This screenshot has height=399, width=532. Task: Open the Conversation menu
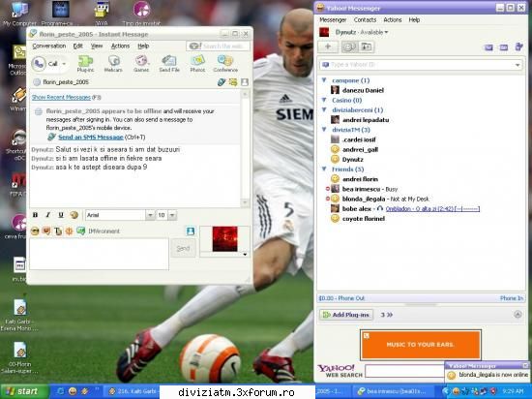click(49, 46)
